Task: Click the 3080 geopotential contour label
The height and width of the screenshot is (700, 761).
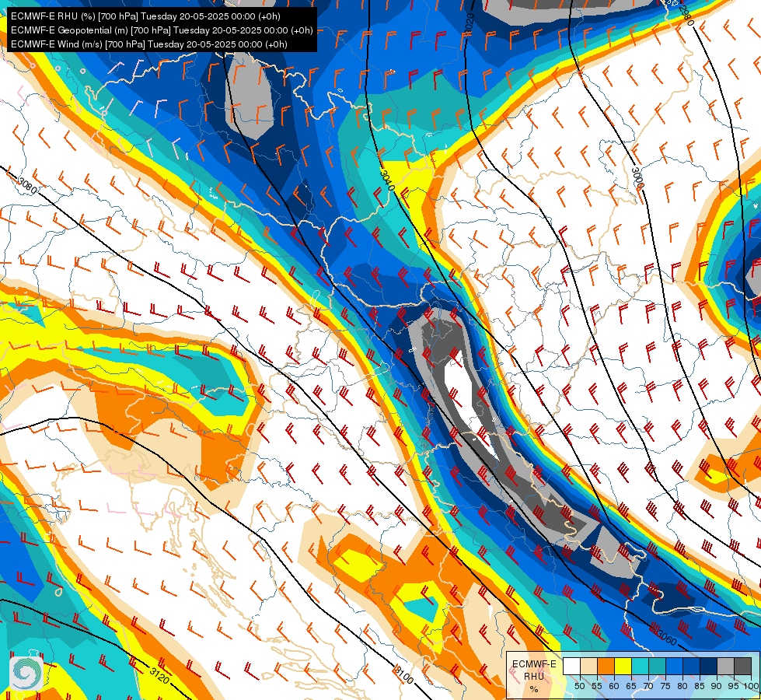Action: [x=26, y=186]
